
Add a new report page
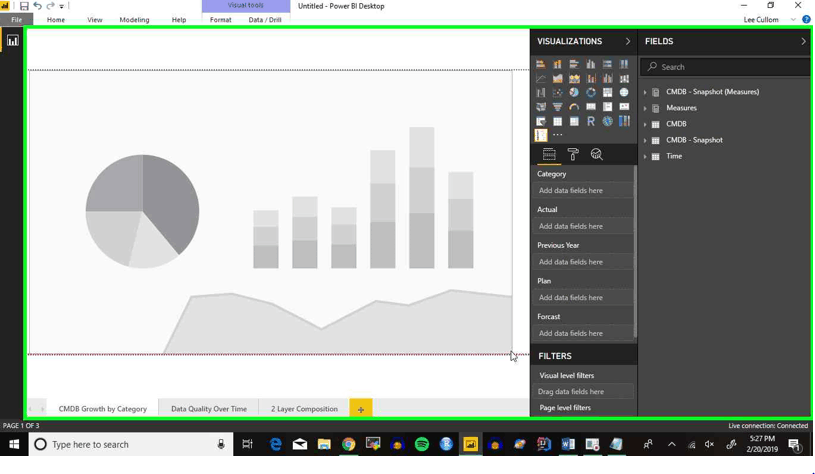361,409
